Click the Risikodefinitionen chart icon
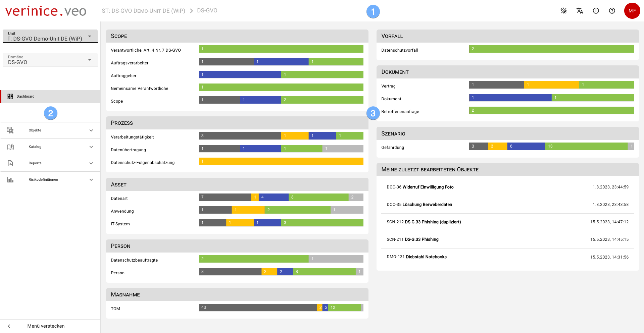 click(x=10, y=180)
